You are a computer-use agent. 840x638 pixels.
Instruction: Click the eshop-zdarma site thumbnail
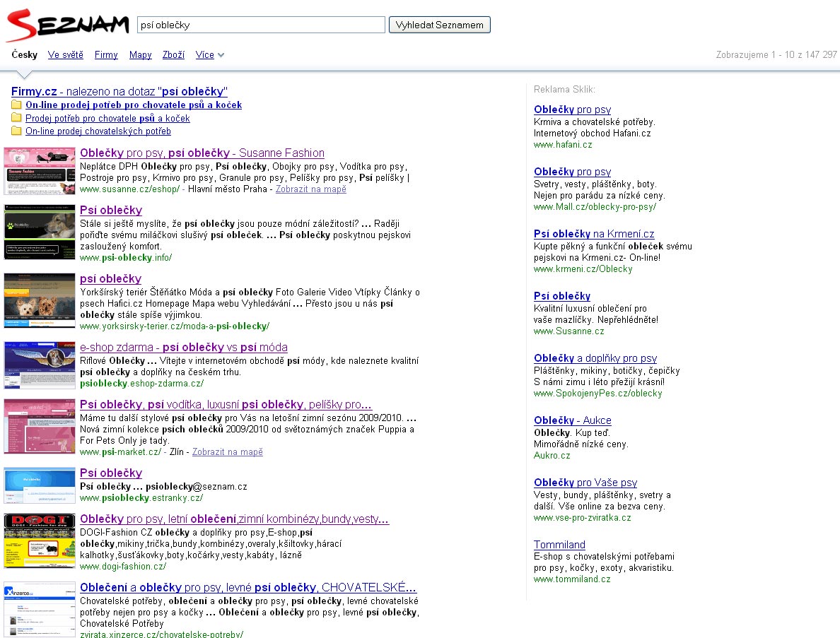(40, 365)
